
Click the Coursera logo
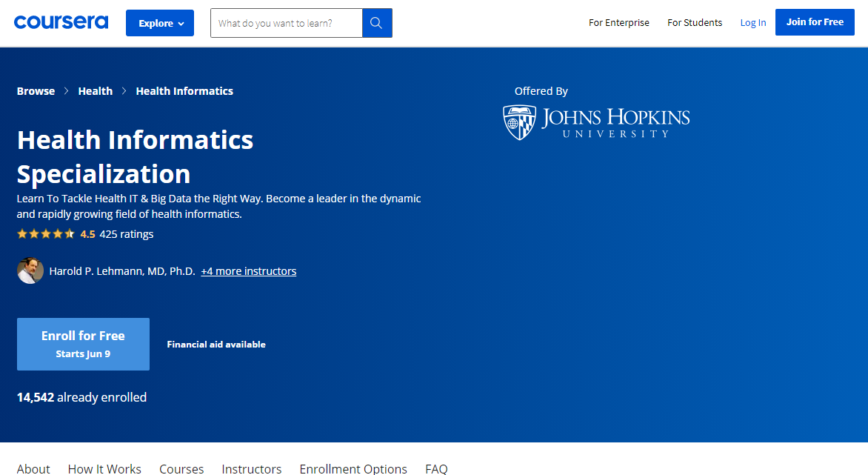click(61, 22)
